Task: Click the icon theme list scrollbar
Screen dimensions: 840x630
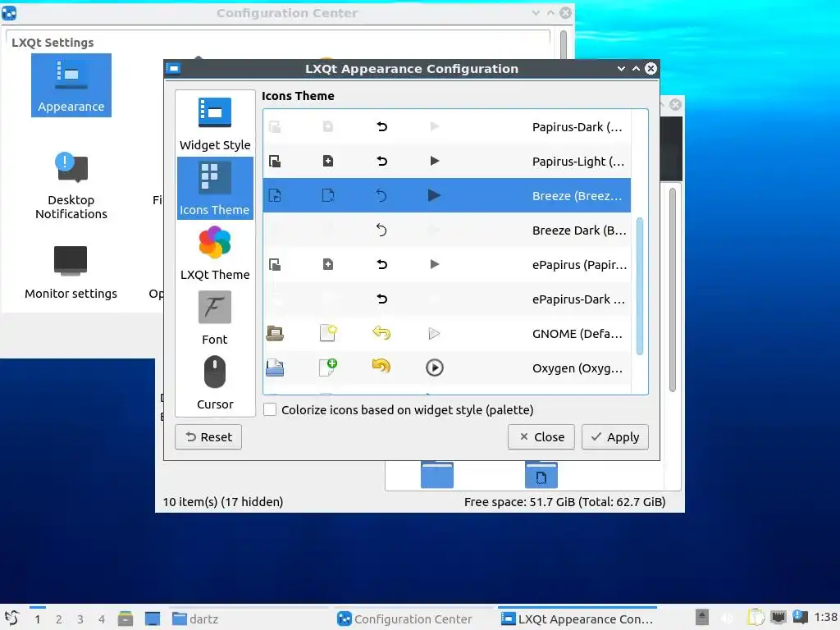Action: (x=640, y=286)
